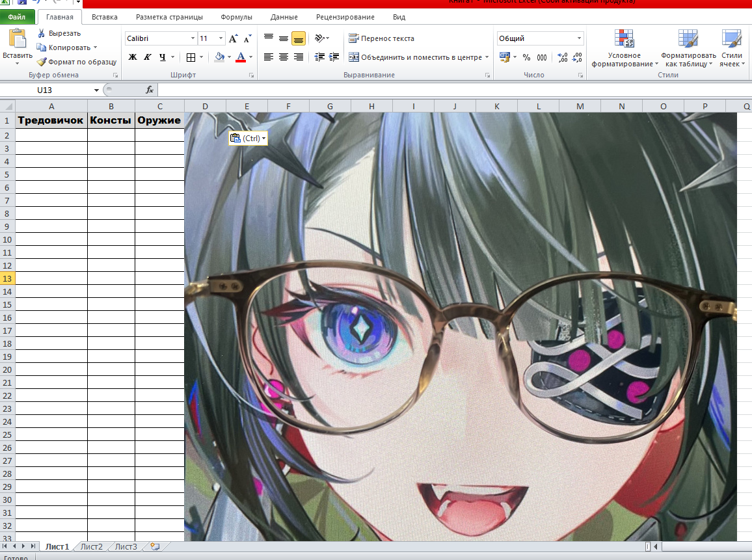This screenshot has width=752, height=560.
Task: Increase decimal places icon
Action: 563,57
